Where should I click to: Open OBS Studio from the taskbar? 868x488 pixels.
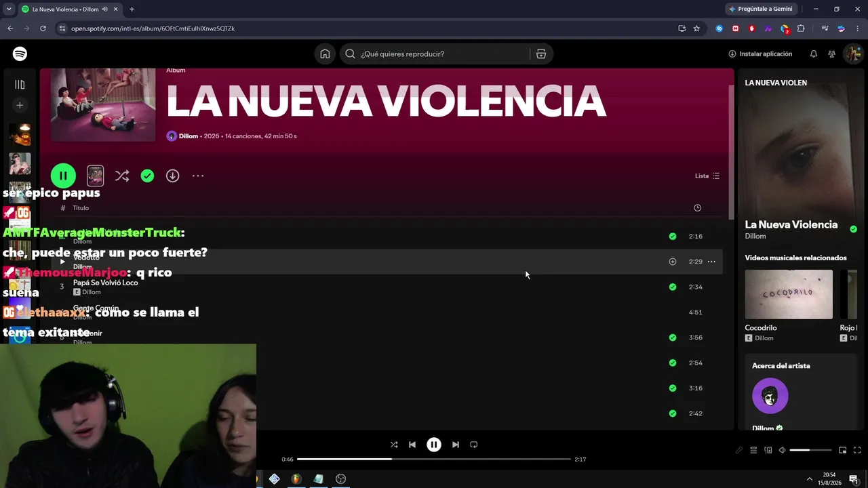pyautogui.click(x=340, y=479)
